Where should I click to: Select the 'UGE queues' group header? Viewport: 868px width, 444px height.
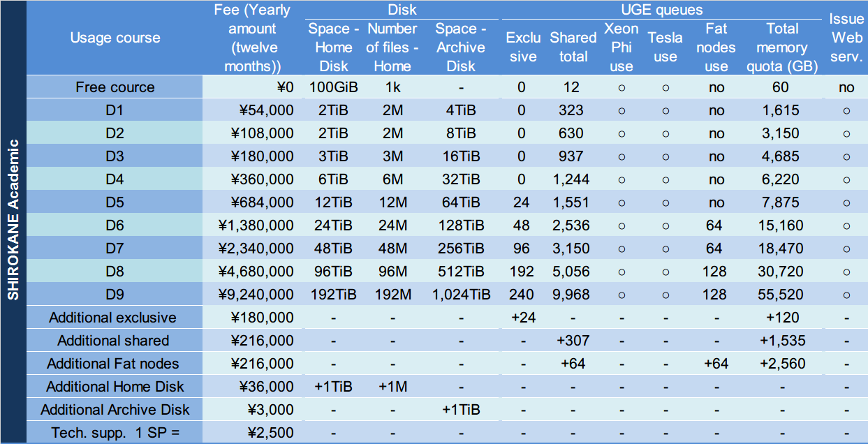click(x=661, y=10)
